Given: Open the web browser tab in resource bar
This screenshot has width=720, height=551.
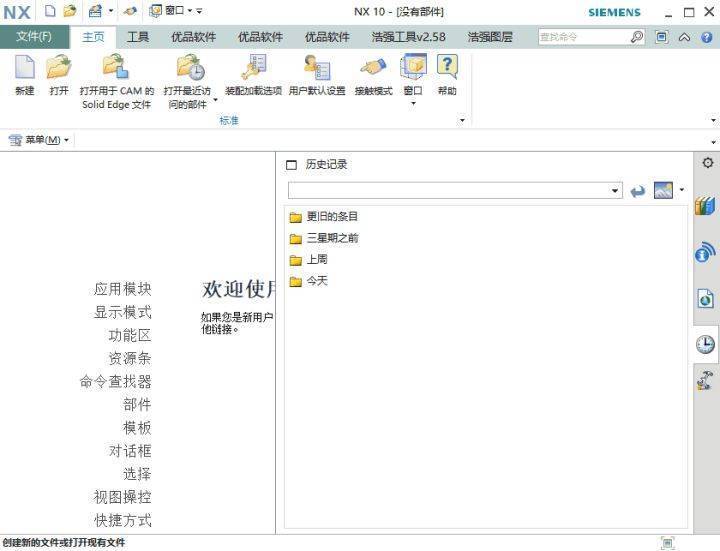Looking at the screenshot, I should [x=705, y=253].
